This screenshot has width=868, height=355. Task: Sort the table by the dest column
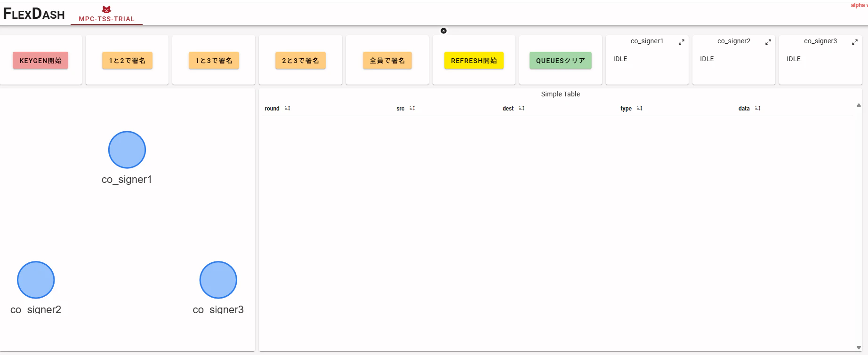coord(521,109)
